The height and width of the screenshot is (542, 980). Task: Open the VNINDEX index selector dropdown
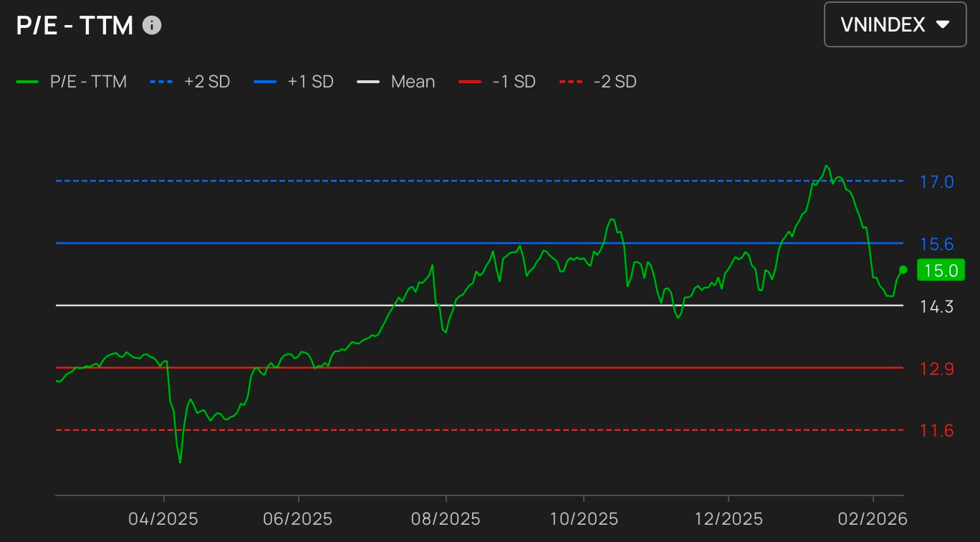click(x=894, y=24)
